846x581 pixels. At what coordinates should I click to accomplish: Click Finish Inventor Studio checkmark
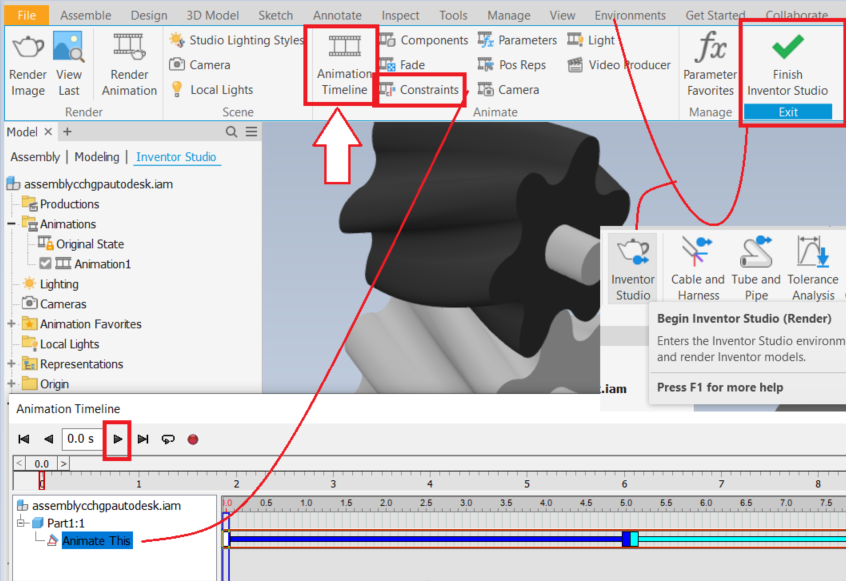click(x=787, y=64)
